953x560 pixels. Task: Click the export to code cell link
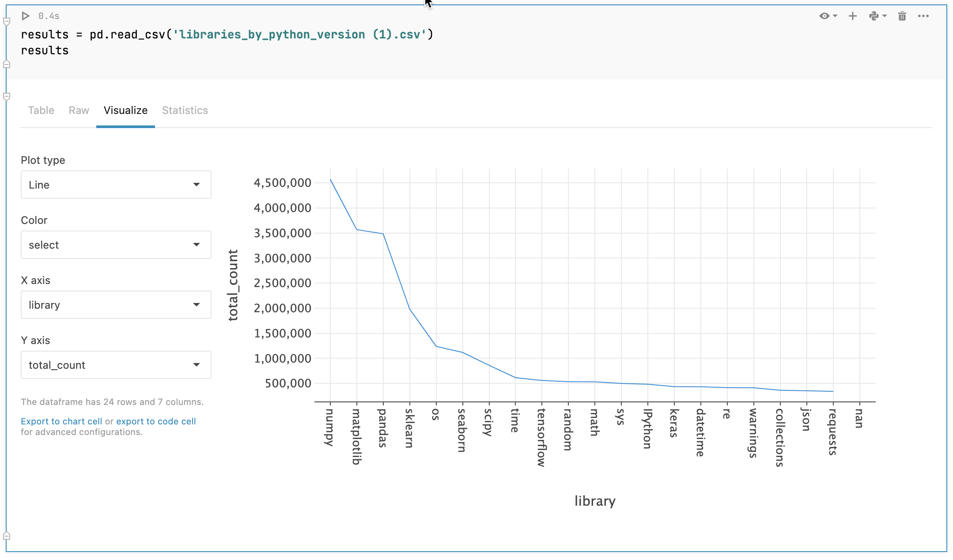pyautogui.click(x=156, y=421)
